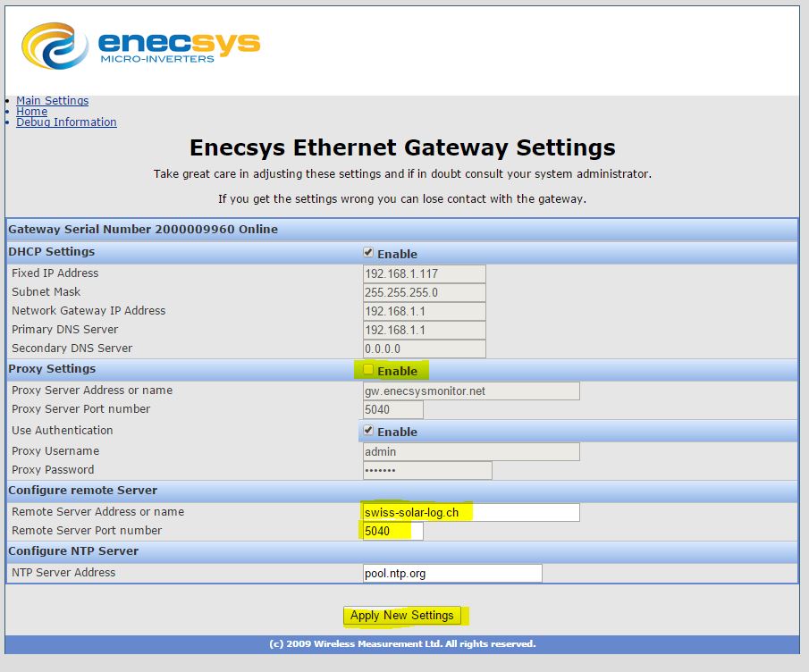Select the Proxy Server Port number field

[392, 409]
